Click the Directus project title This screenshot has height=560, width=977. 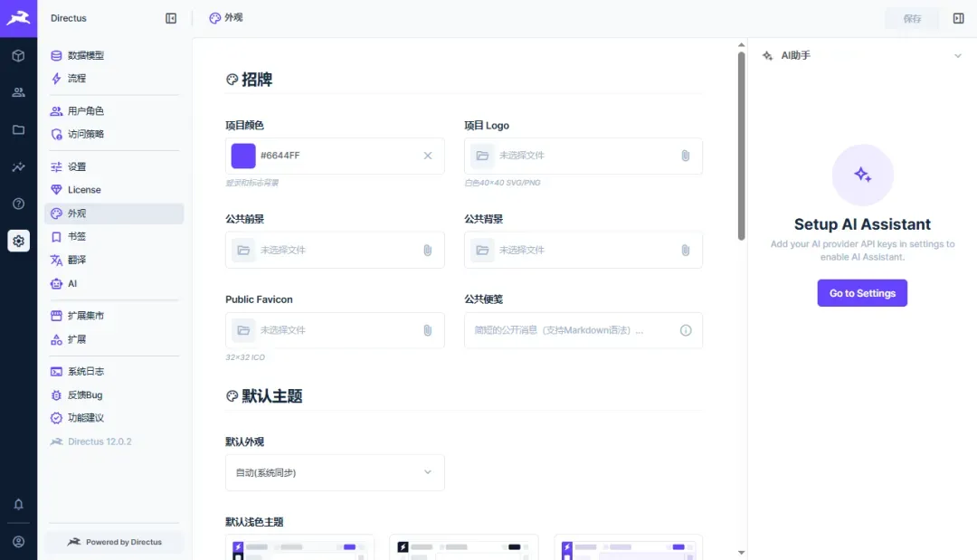pyautogui.click(x=69, y=18)
